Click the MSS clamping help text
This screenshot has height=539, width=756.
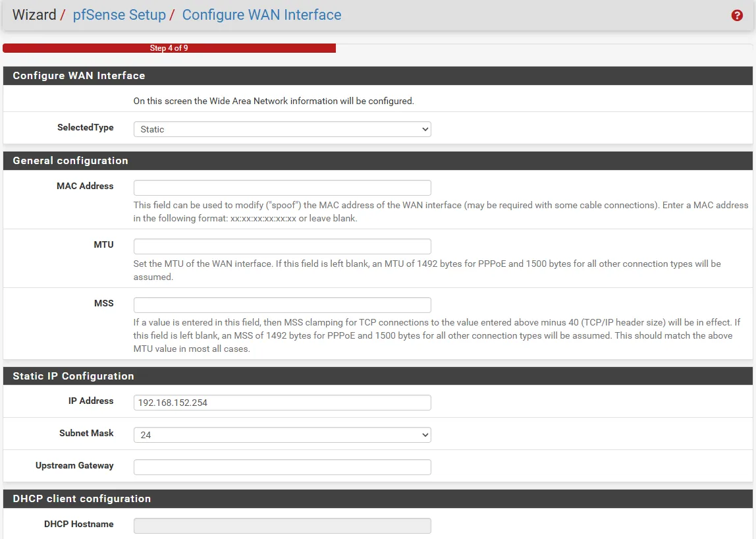pos(437,335)
